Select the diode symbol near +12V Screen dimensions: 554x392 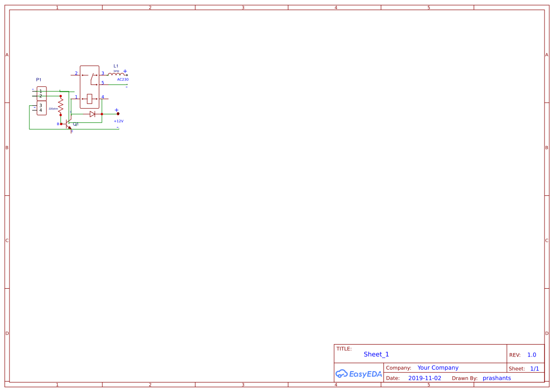click(92, 114)
